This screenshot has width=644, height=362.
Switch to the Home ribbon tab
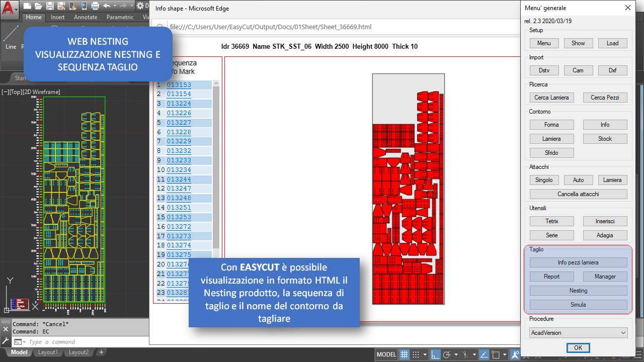click(34, 17)
